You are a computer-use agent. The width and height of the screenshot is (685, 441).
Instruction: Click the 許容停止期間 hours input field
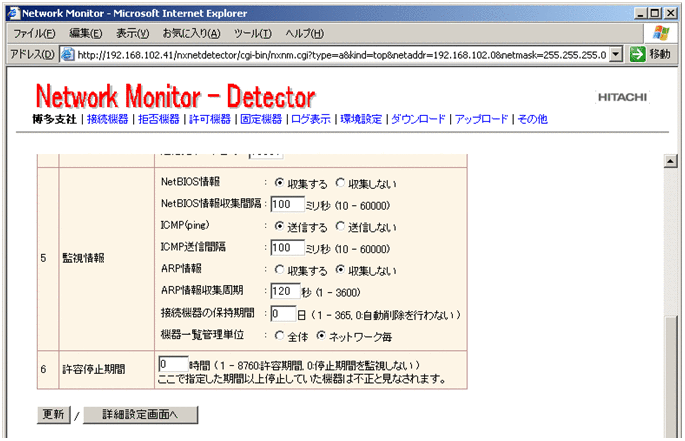point(173,364)
